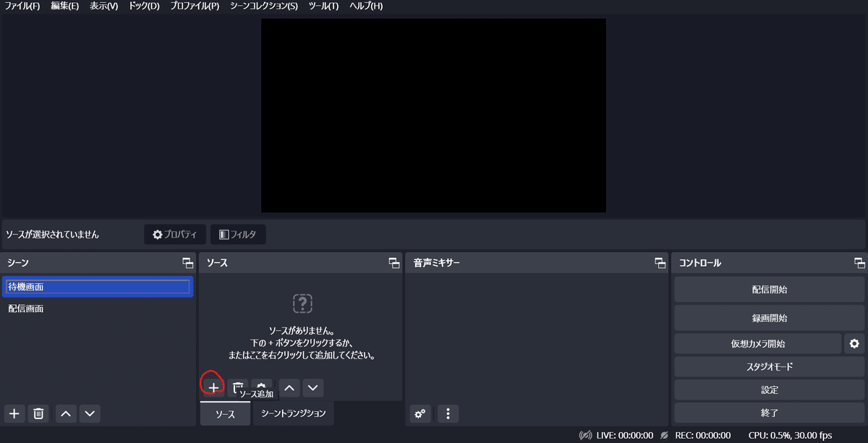Viewport: 868px width, 443px height.
Task: Click the フィルタ button
Action: pyautogui.click(x=238, y=234)
